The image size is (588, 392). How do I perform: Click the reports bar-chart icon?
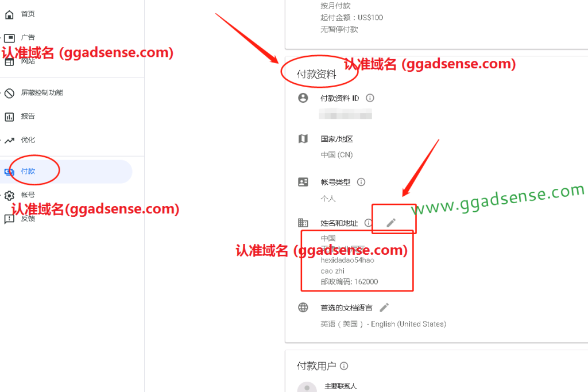9,117
